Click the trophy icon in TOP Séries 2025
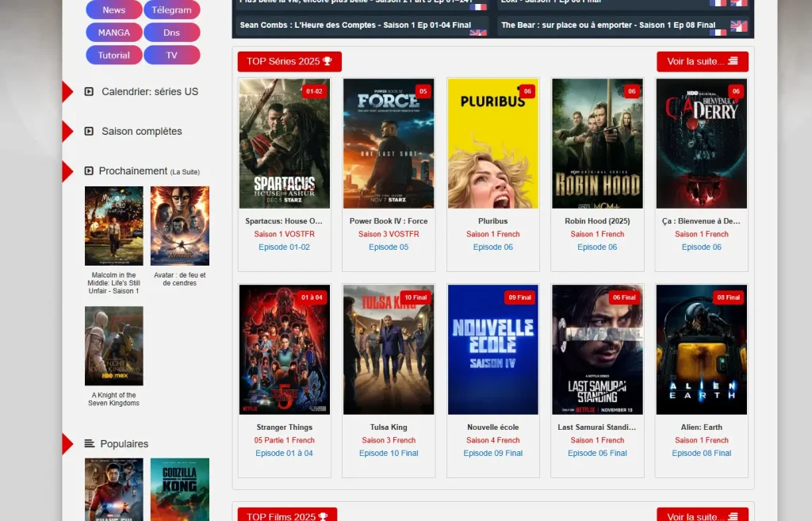Screen dimensions: 812x521 pyautogui.click(x=327, y=61)
